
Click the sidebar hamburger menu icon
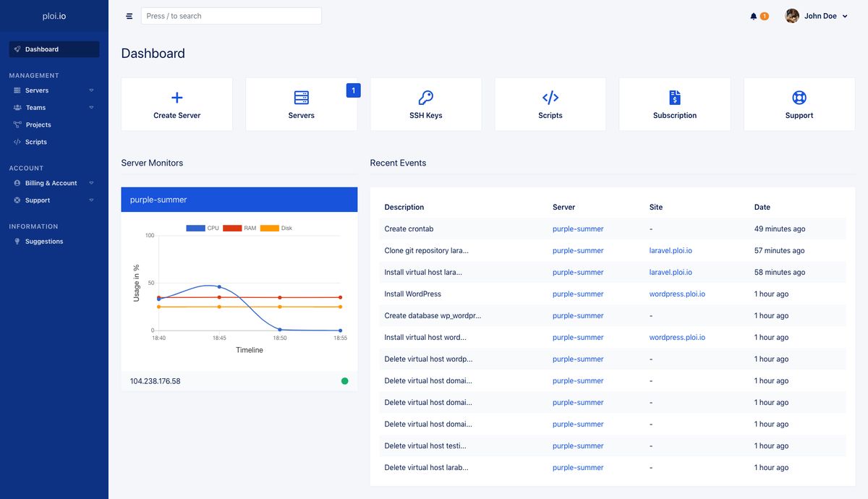point(129,15)
